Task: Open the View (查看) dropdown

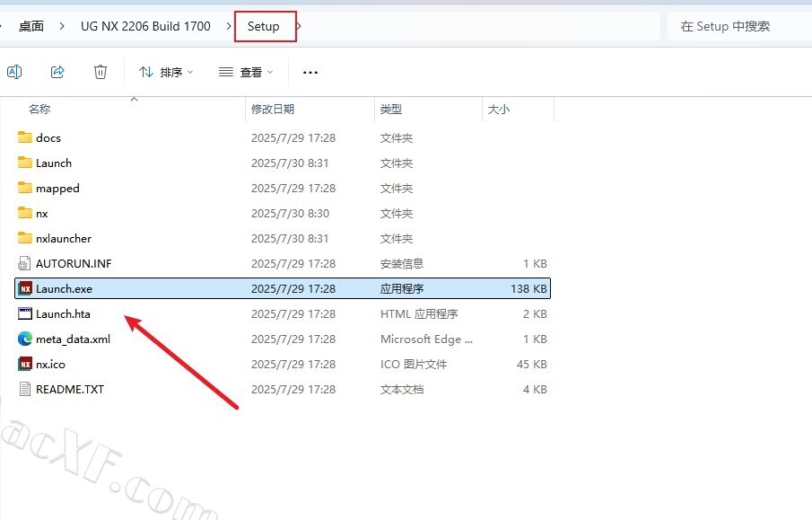Action: point(246,72)
